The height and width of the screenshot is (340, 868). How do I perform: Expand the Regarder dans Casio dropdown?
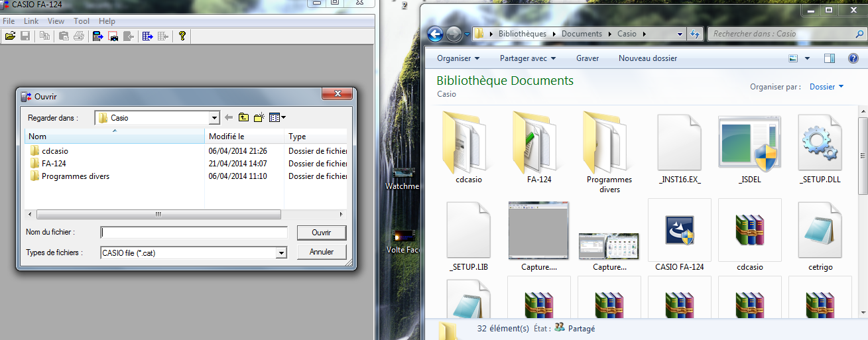pos(214,118)
